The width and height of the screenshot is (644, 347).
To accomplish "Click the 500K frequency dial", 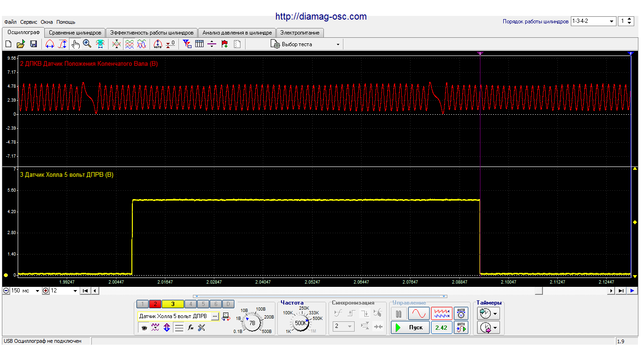I will point(301,322).
